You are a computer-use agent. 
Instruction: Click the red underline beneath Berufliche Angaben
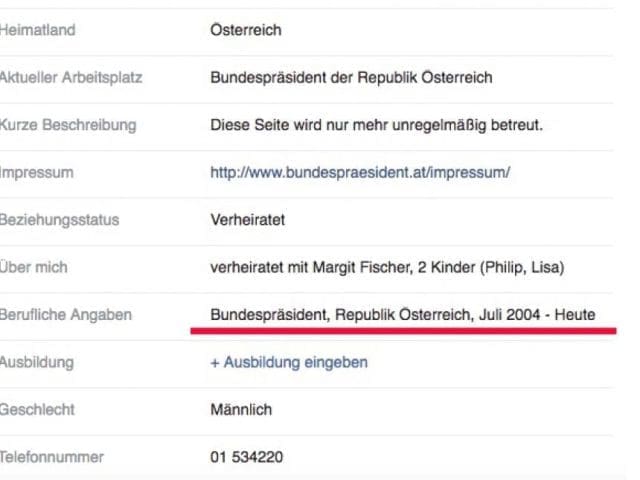coord(403,331)
